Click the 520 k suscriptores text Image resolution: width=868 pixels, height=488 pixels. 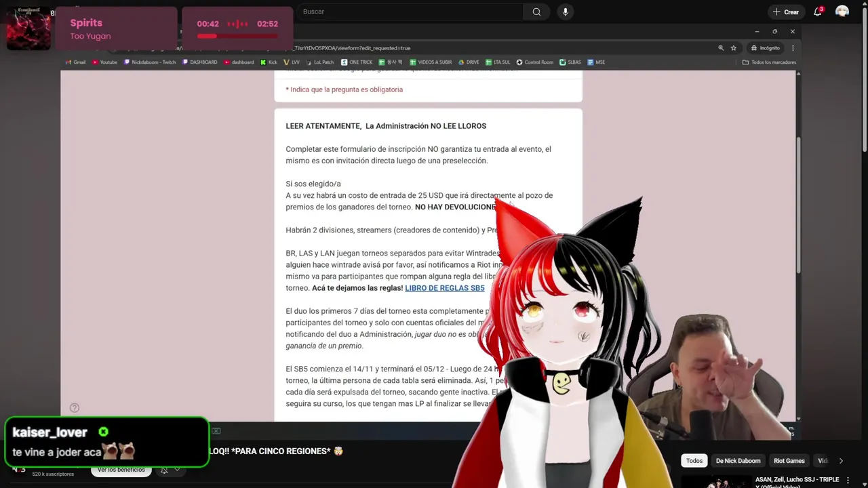[53, 474]
